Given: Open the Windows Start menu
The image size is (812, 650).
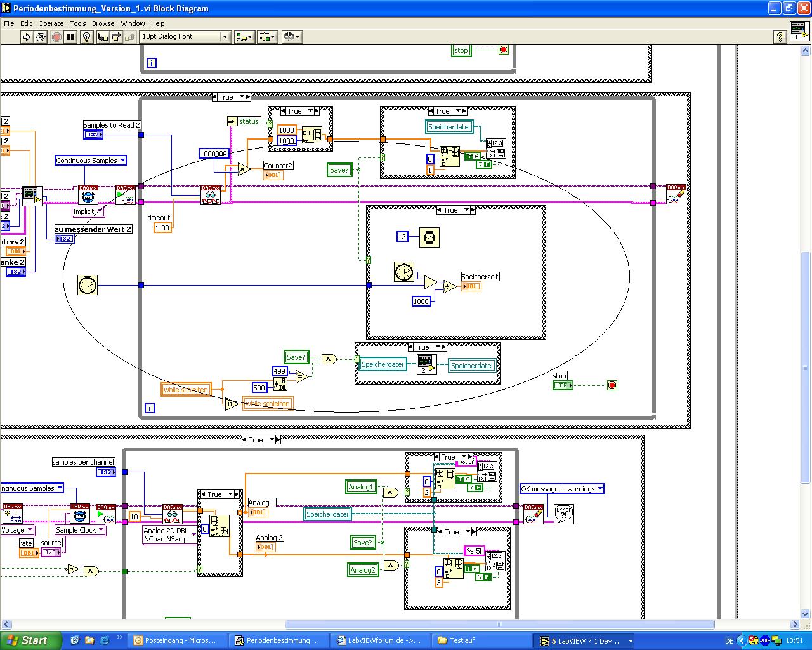Looking at the screenshot, I should tap(30, 640).
